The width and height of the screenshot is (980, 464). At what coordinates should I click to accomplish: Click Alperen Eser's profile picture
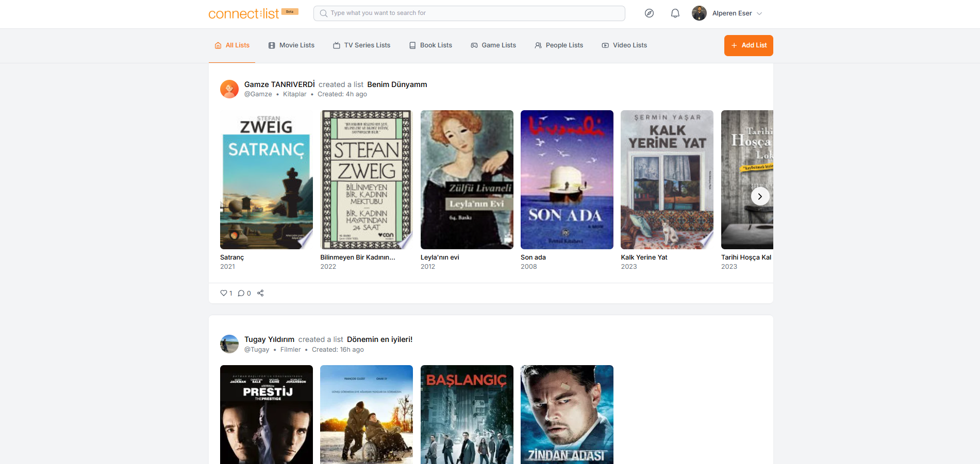point(699,13)
